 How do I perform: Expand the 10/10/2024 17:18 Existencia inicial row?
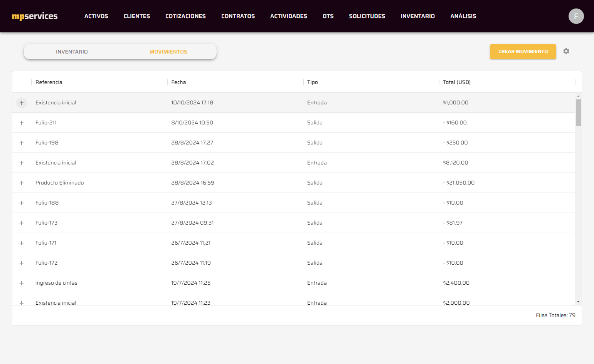[22, 103]
